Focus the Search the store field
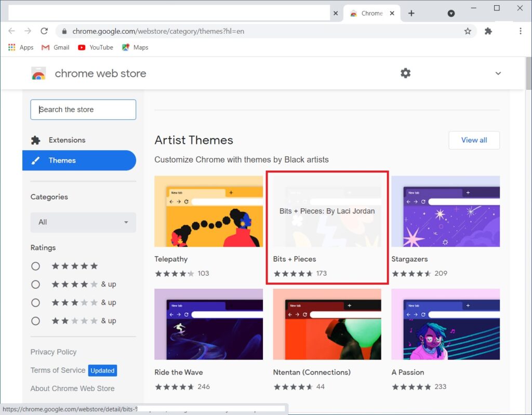The image size is (532, 415). click(x=83, y=110)
